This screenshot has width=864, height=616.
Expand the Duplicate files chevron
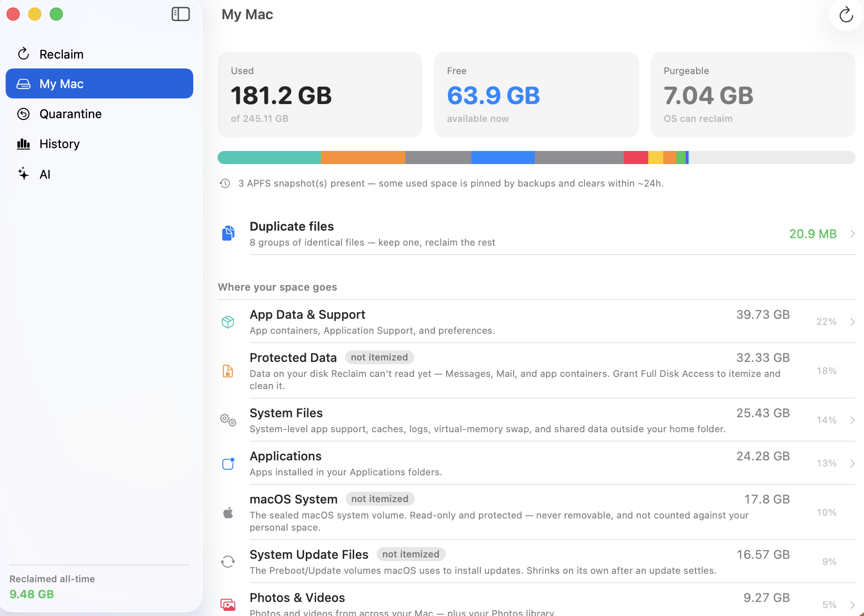click(x=852, y=233)
